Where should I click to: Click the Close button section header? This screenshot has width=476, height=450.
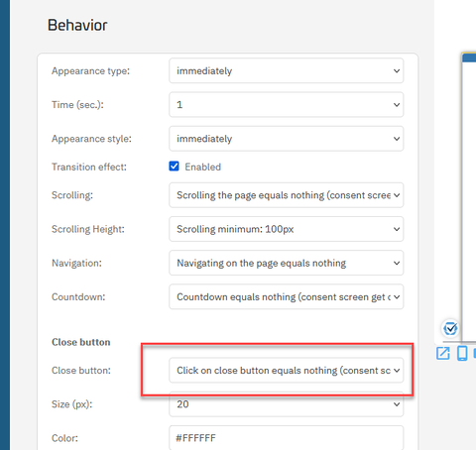[x=81, y=342]
